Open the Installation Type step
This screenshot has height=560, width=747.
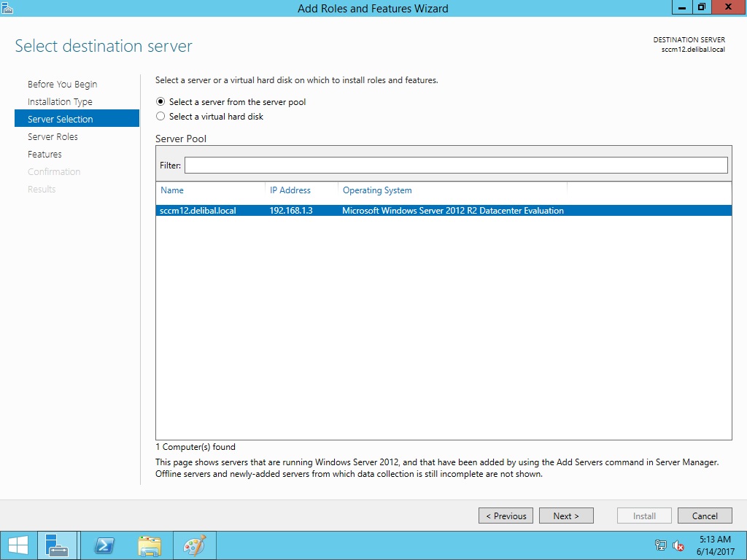[x=60, y=101]
